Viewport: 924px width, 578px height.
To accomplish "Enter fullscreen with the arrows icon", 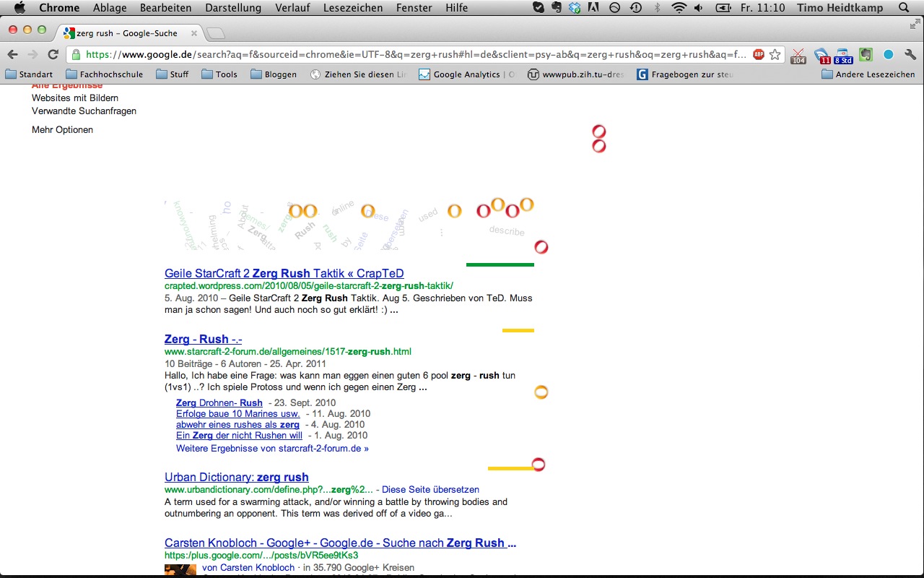I will tap(915, 24).
